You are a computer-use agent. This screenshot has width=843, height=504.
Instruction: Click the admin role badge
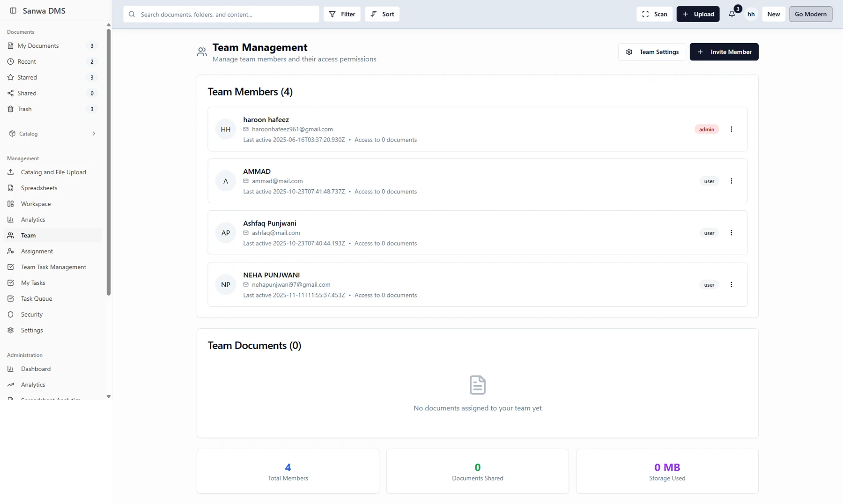pos(706,129)
